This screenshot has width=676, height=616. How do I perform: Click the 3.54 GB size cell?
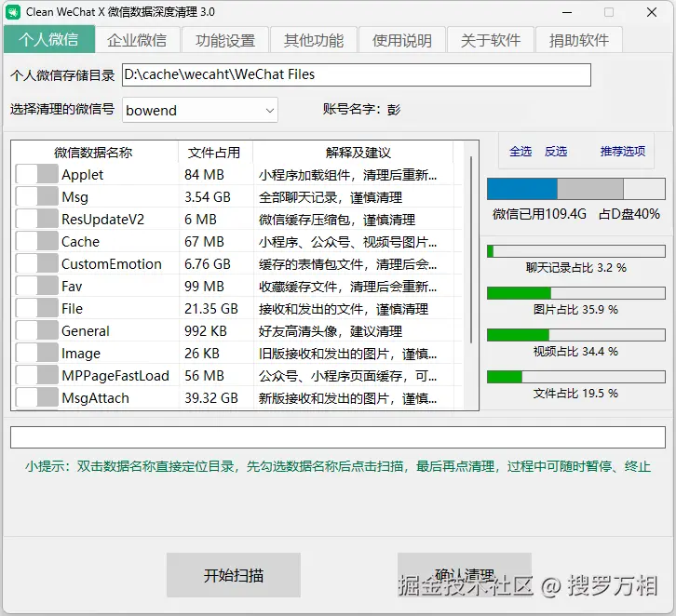[208, 197]
